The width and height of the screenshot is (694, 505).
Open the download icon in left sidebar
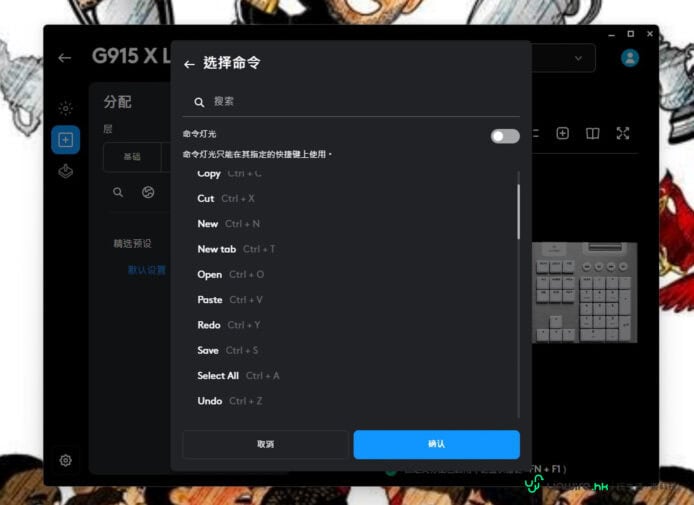point(65,171)
